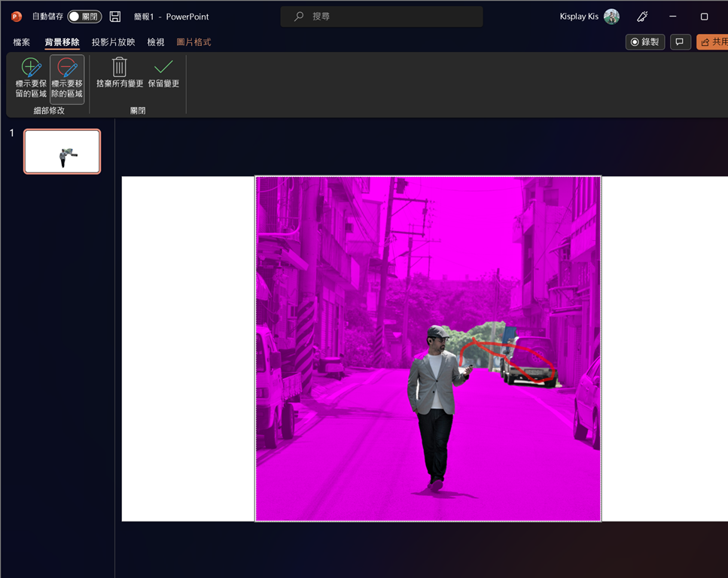
Task: Click the orange 共用 (Share) button
Action: click(713, 42)
